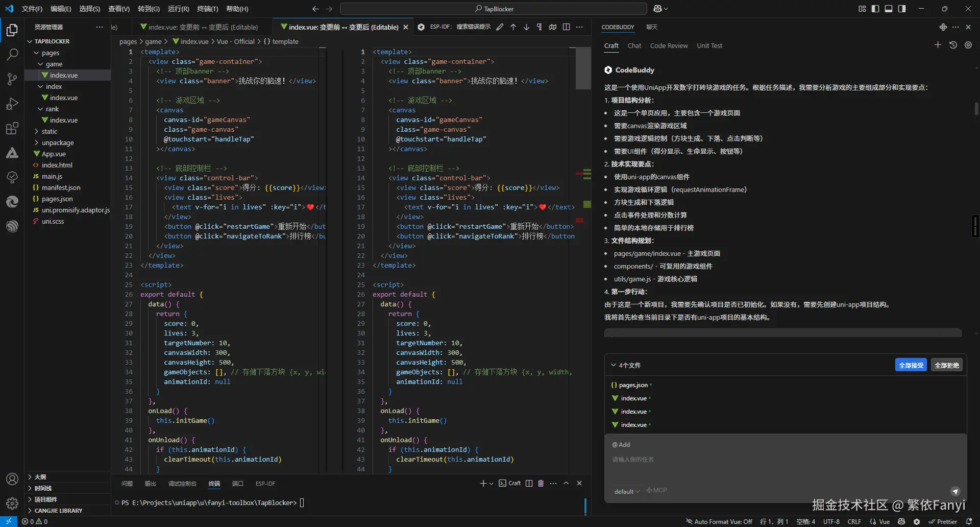Go to next change arrow in diff toolbar
The height and width of the screenshot is (527, 980).
click(526, 27)
